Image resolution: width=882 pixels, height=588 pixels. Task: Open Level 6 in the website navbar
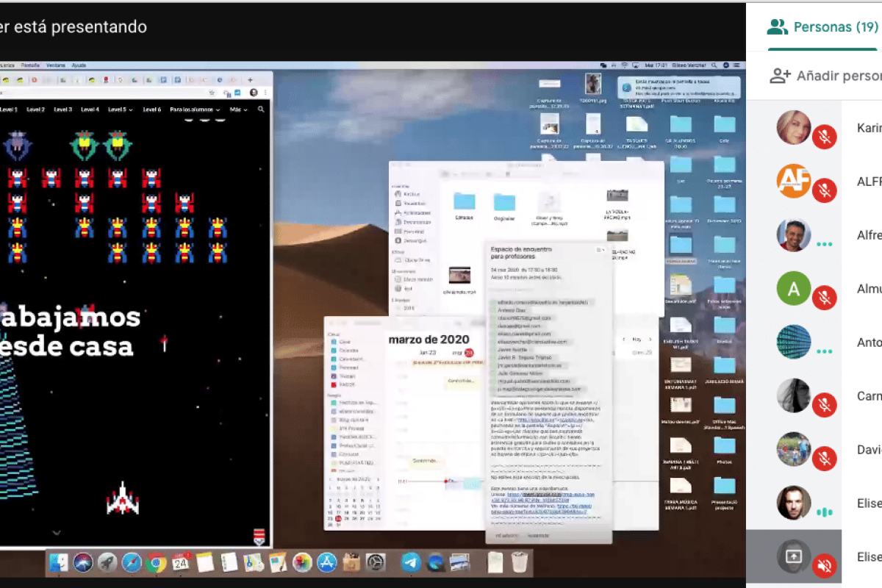point(151,110)
